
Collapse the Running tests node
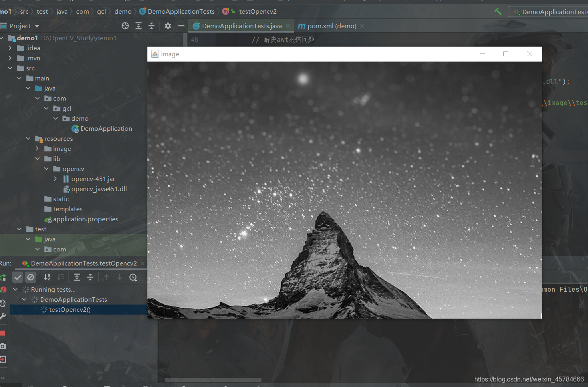(x=15, y=289)
